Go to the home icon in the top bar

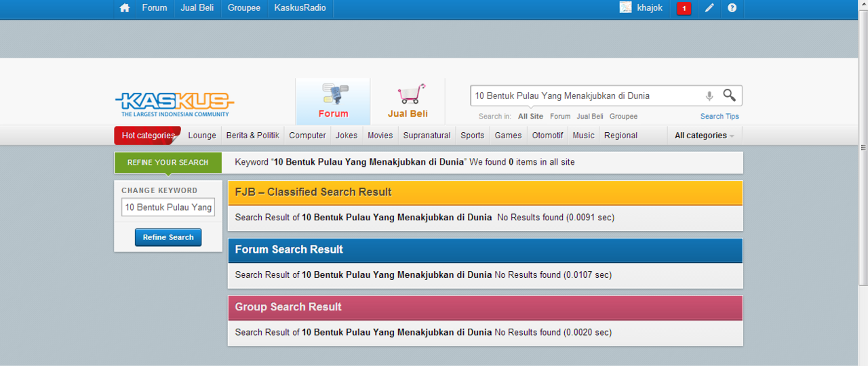click(124, 8)
